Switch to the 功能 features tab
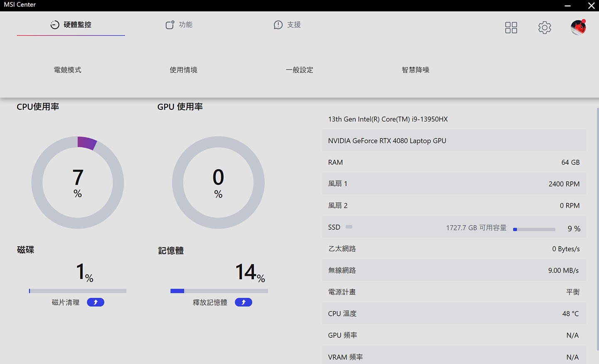Image resolution: width=599 pixels, height=364 pixels. click(179, 25)
